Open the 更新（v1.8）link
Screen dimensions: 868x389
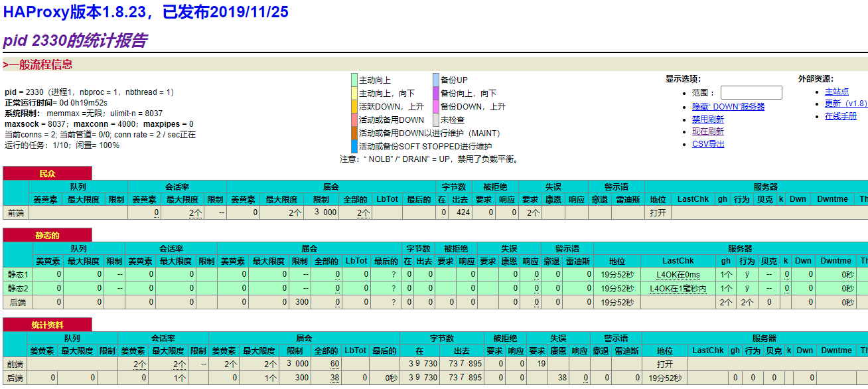pos(846,103)
